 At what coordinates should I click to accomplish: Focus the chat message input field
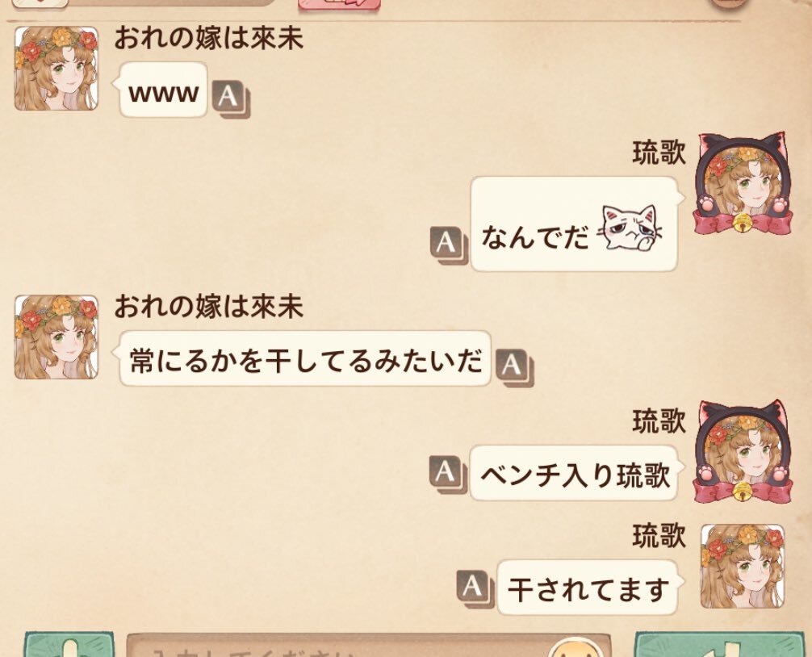click(x=369, y=646)
